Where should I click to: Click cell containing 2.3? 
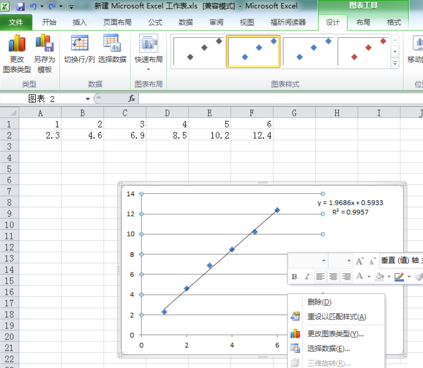pos(40,135)
